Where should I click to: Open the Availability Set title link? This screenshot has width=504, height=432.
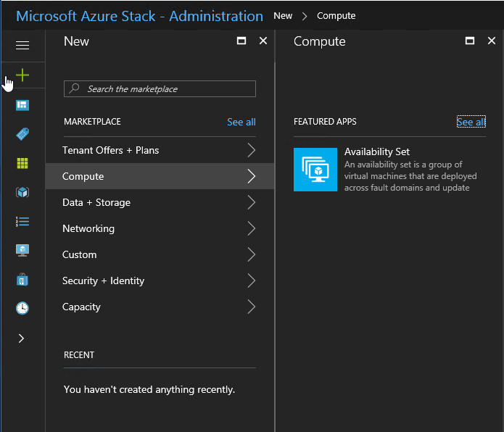tap(377, 151)
